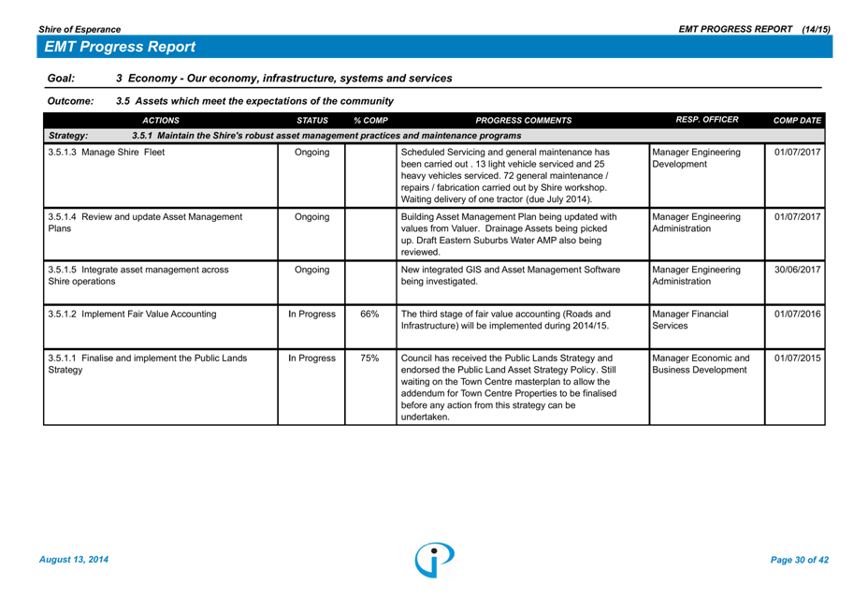The image size is (868, 615).
Task: Click 'Ongoing' status in Integrate asset management row
Action: pyautogui.click(x=311, y=270)
